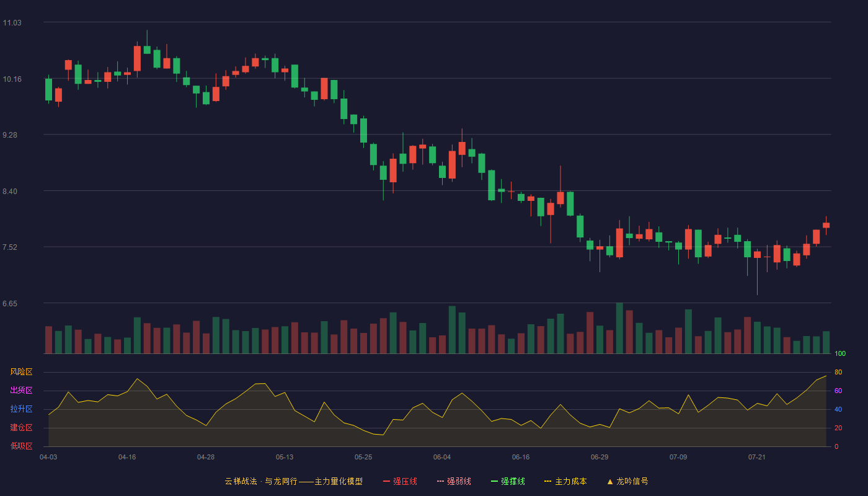Viewport: 868px width, 496px height.
Task: Click the 风险区 zone label
Action: pyautogui.click(x=21, y=372)
